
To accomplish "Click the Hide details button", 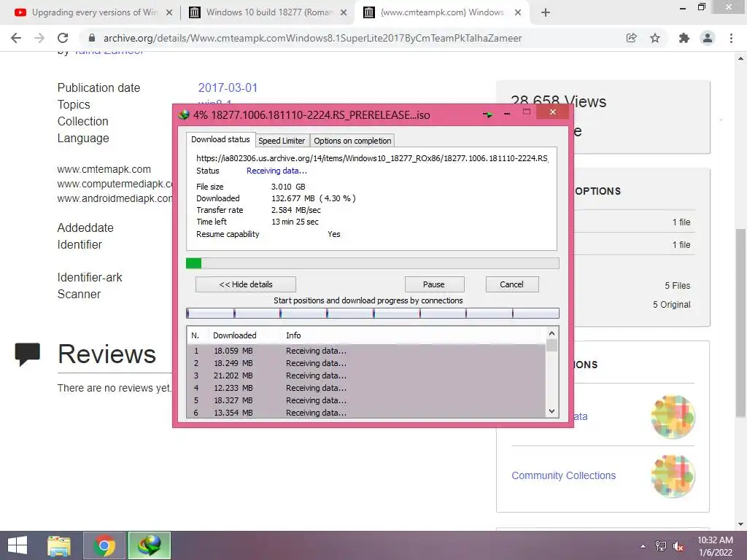I will pos(246,284).
